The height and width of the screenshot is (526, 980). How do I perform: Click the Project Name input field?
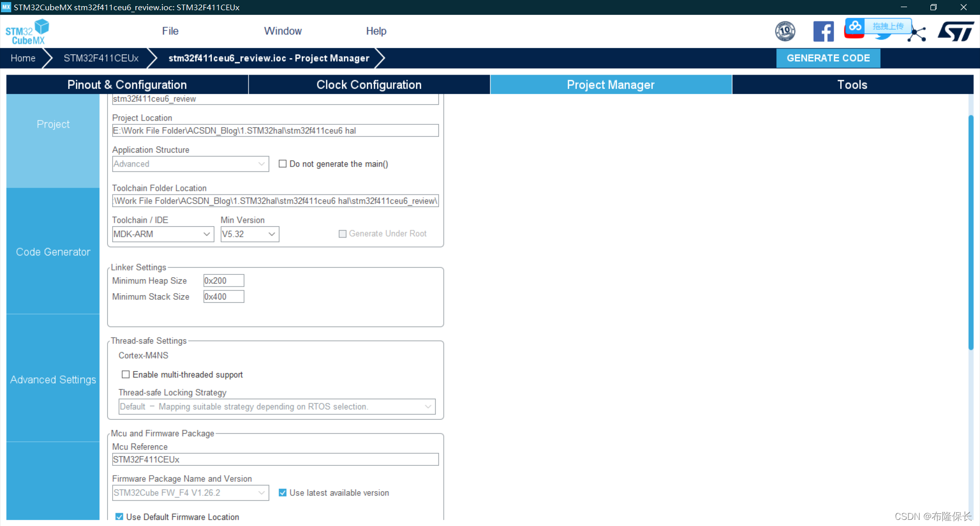tap(275, 99)
